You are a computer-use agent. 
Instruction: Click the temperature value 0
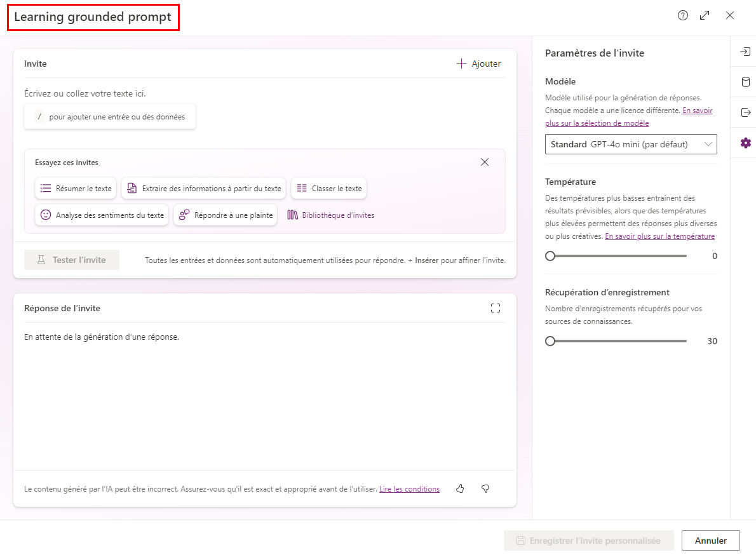715,256
